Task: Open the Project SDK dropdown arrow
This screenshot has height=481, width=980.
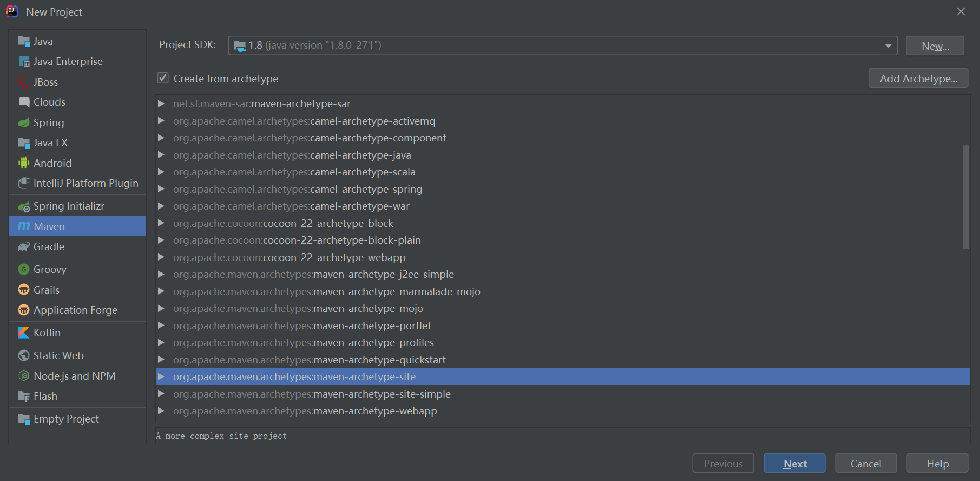Action: click(888, 45)
